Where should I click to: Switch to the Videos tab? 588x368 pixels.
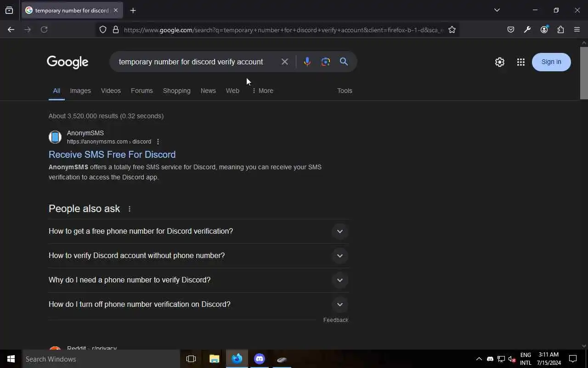click(x=111, y=91)
